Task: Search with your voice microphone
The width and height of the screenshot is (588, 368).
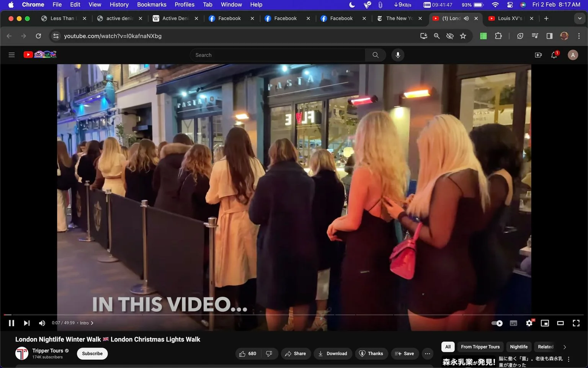Action: pos(398,55)
